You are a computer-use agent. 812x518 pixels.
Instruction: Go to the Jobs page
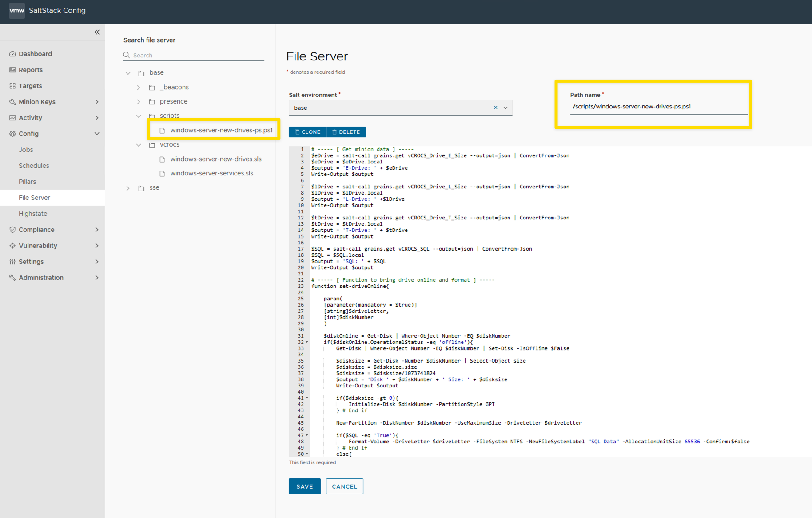26,150
